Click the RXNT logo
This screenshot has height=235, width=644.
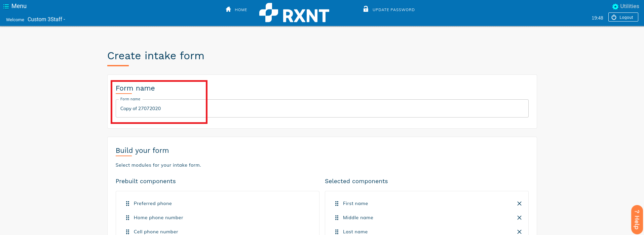294,13
